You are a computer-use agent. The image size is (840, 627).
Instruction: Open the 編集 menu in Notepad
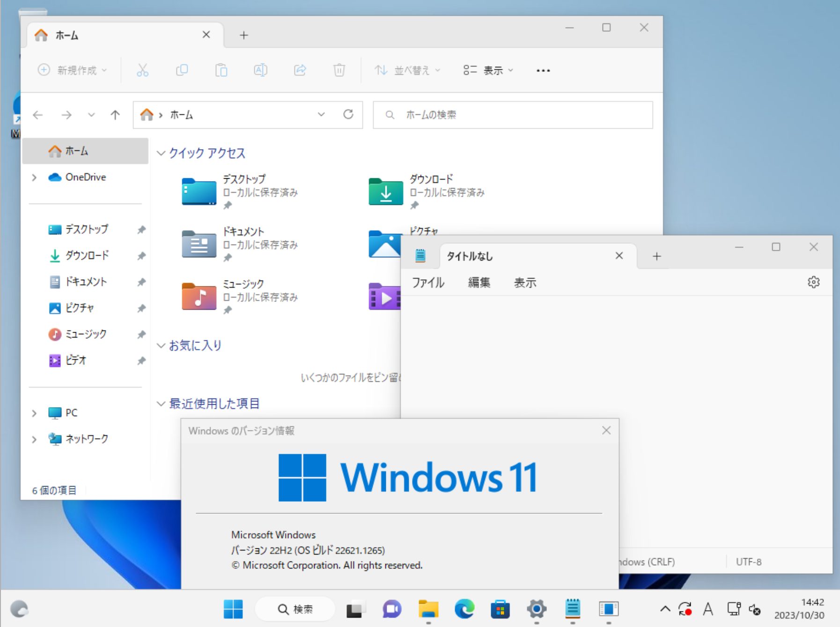click(479, 283)
